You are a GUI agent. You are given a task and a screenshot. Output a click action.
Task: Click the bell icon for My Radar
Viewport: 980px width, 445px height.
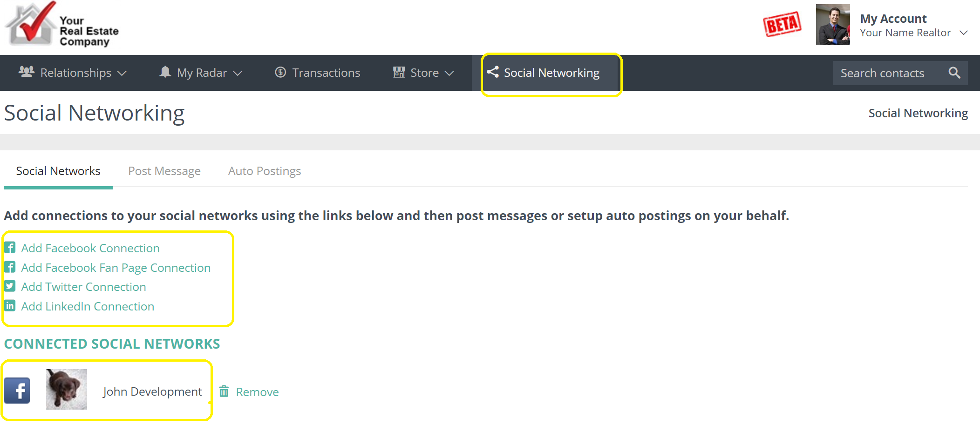165,72
